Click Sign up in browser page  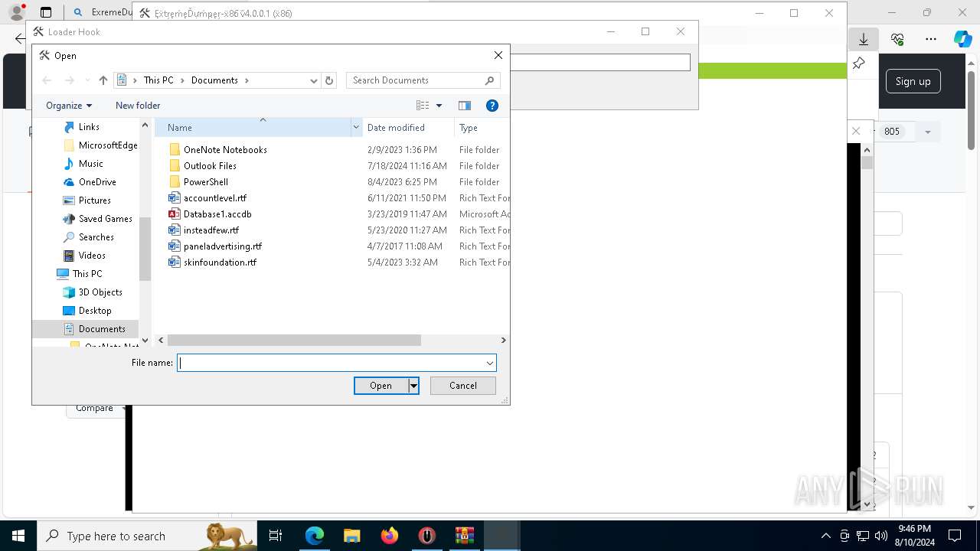click(913, 81)
